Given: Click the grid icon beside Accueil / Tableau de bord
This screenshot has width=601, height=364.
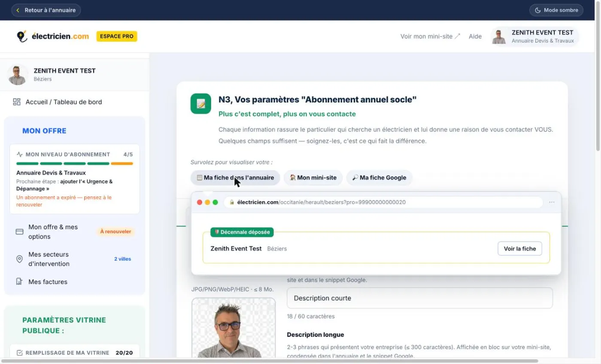Looking at the screenshot, I should (x=17, y=102).
